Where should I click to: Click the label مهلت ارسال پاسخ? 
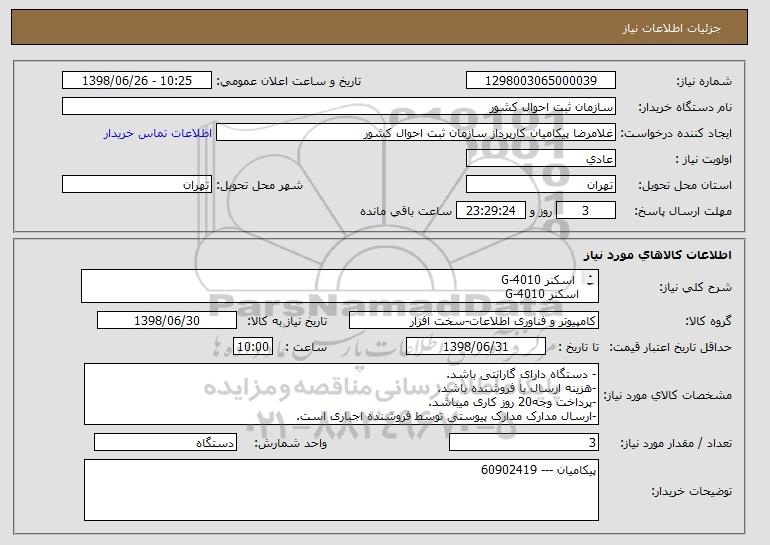point(683,211)
